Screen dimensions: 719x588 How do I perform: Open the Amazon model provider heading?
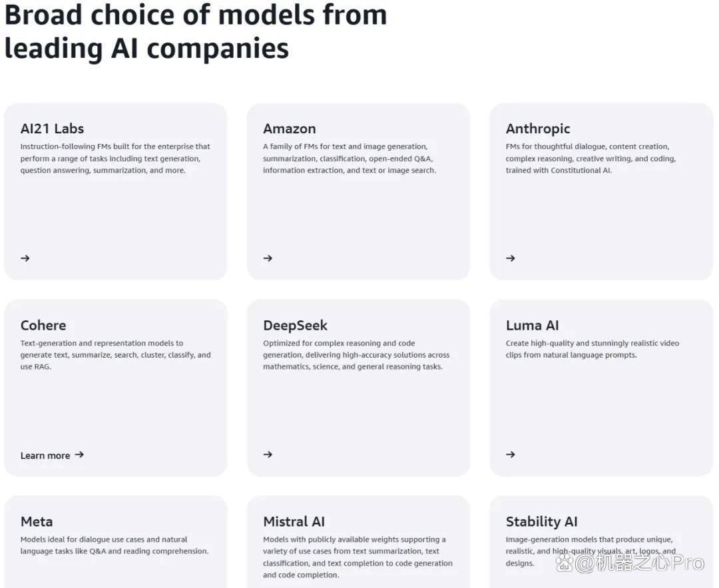(x=290, y=129)
